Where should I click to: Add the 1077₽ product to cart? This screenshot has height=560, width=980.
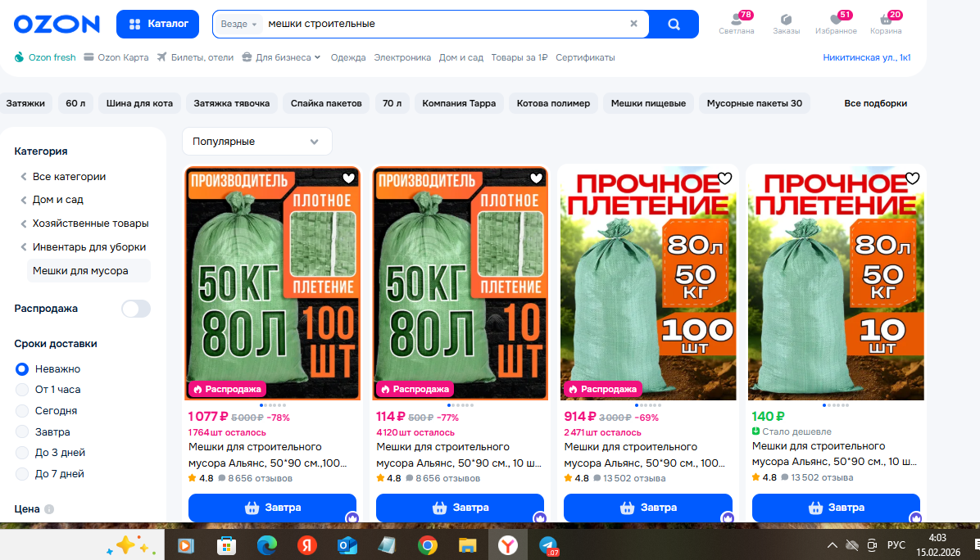273,508
